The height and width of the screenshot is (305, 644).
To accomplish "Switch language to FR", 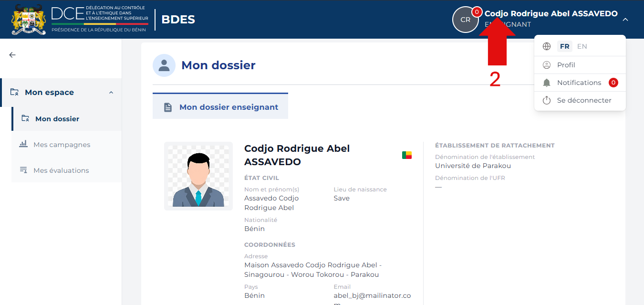I will point(565,46).
